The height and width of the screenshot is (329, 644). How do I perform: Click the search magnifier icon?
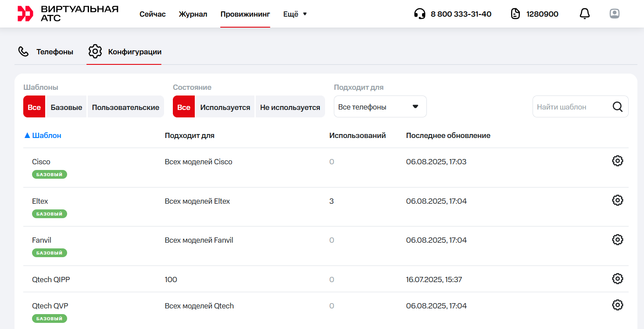click(618, 107)
